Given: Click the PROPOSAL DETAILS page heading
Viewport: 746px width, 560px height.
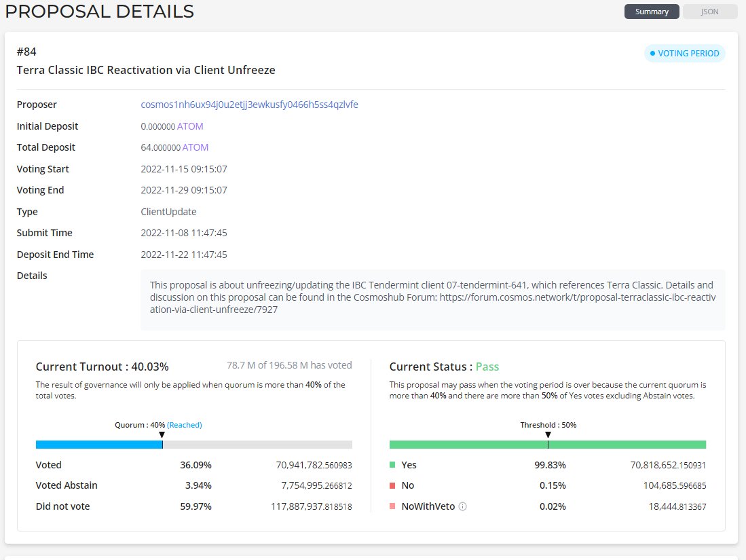Looking at the screenshot, I should 99,12.
